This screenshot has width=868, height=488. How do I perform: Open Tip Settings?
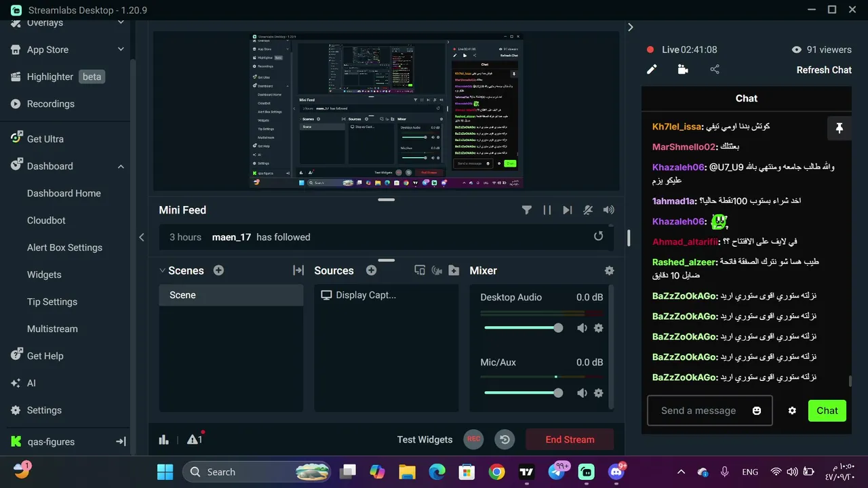[x=52, y=302]
